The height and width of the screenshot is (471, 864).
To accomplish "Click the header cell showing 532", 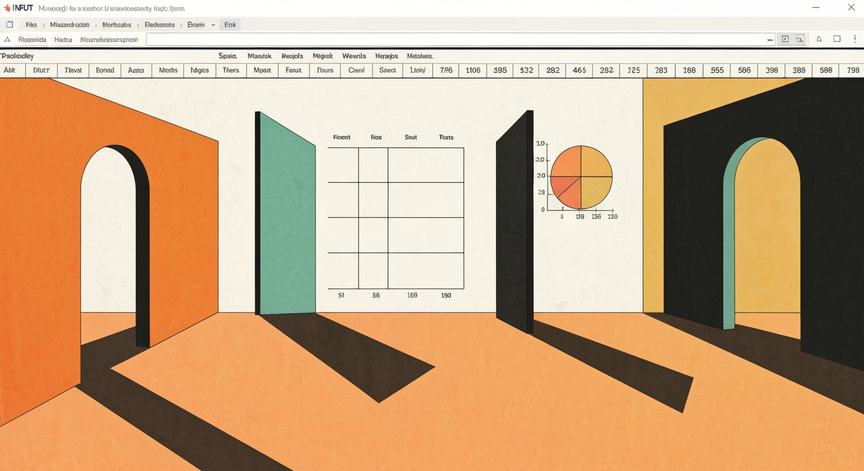I will (x=527, y=70).
